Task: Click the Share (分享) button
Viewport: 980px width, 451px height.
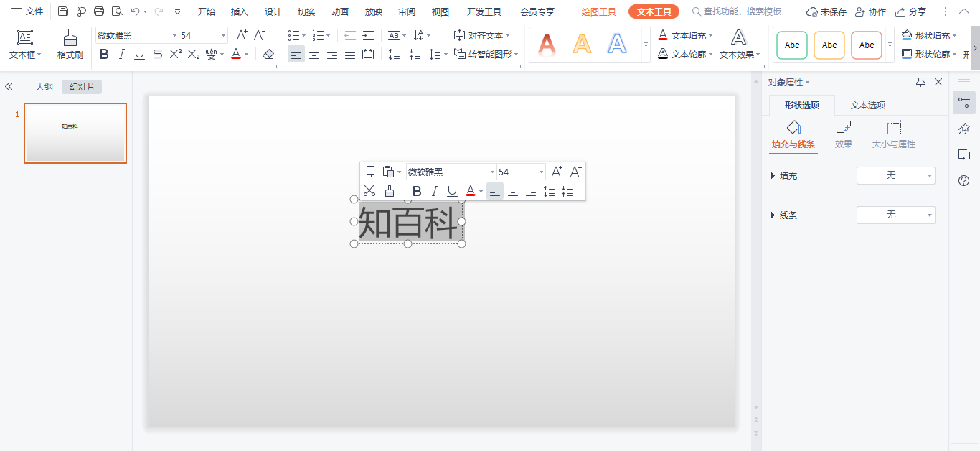Action: [911, 11]
